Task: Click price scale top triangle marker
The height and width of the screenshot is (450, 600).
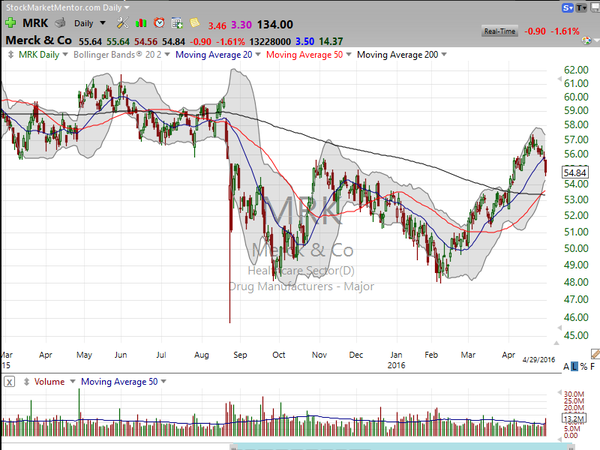Action: coord(559,79)
